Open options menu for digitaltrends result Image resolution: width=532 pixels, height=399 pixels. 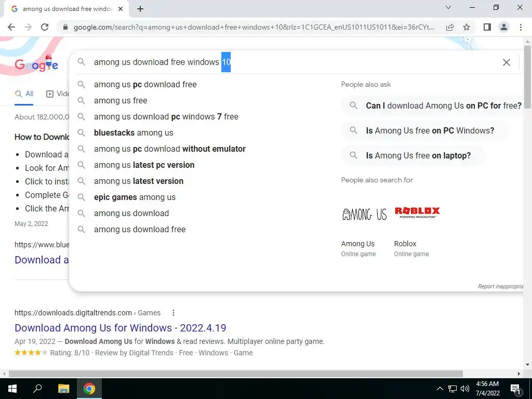(x=174, y=313)
